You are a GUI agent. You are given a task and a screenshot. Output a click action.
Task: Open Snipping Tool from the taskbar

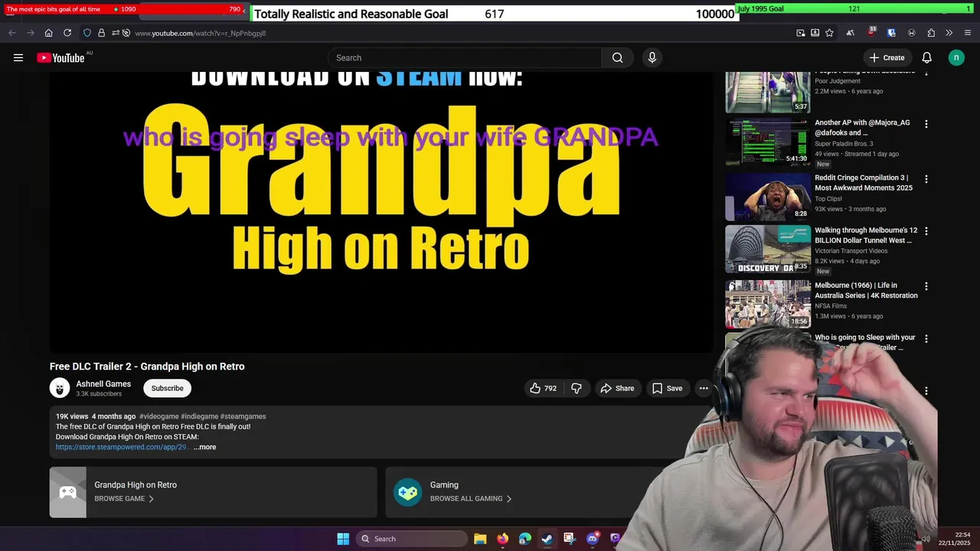coord(569,539)
